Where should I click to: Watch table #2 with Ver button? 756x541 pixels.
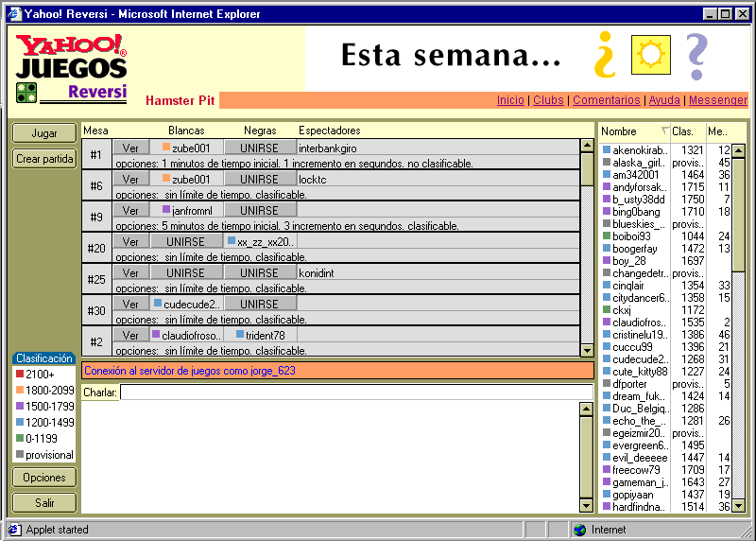tap(130, 335)
